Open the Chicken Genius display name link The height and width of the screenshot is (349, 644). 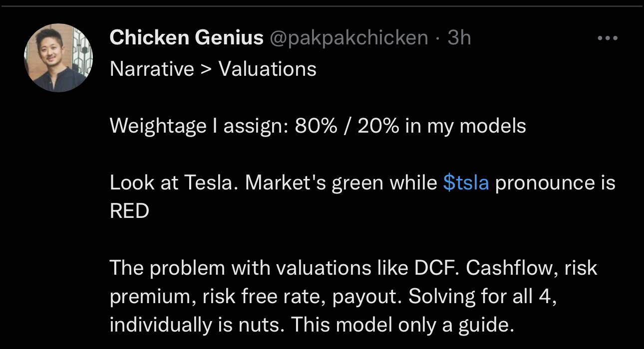(x=186, y=37)
